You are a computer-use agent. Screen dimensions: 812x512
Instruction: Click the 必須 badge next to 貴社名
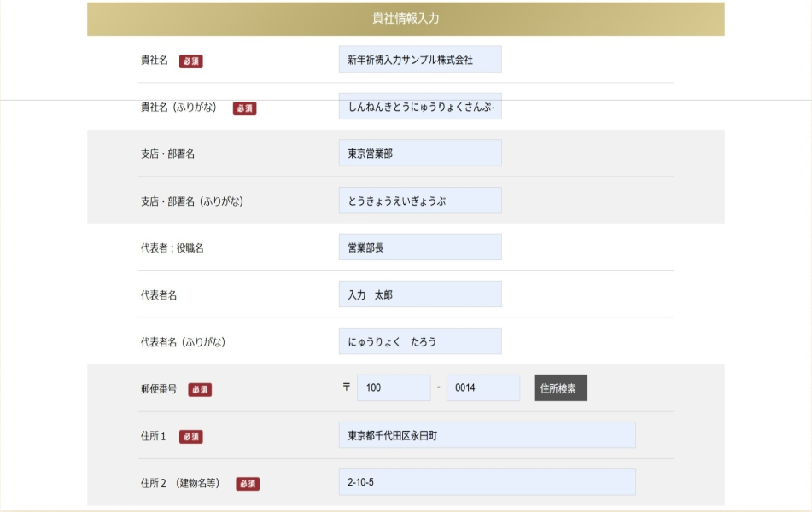click(190, 61)
